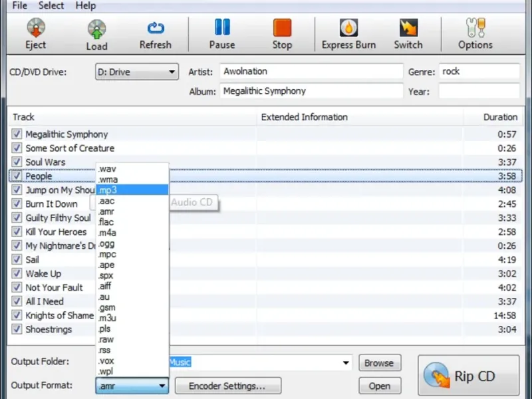Click the Genre field showing rock
Viewport: 532px width, 399px height.
pos(479,72)
